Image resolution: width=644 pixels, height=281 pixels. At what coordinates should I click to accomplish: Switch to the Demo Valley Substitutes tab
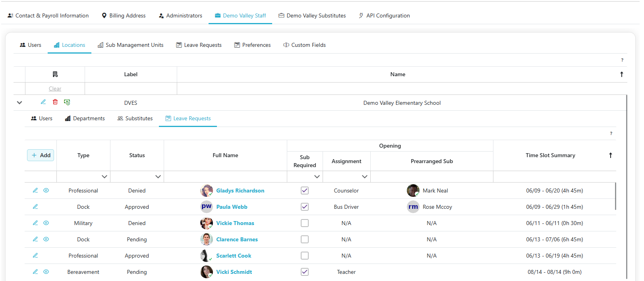click(312, 15)
